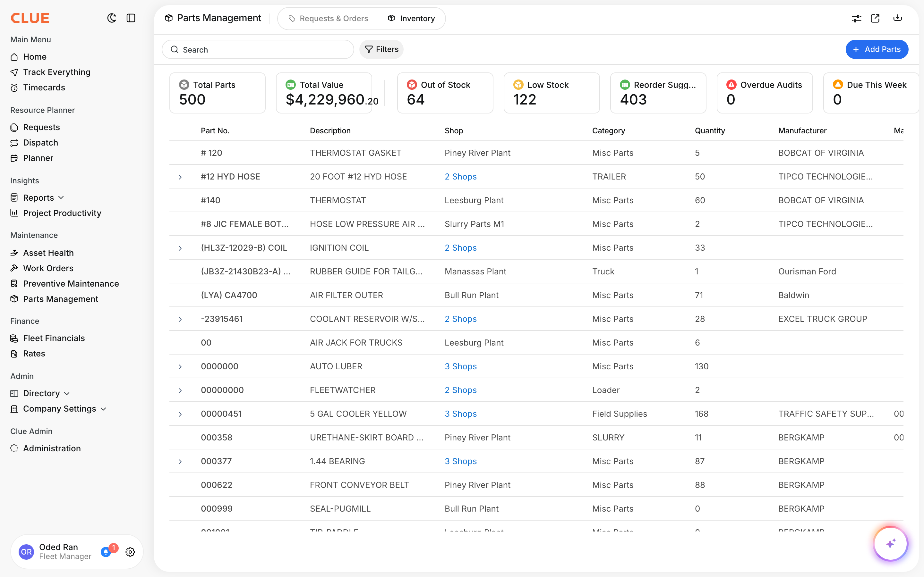Toggle dark mode with the moon icon
The image size is (924, 577).
112,18
